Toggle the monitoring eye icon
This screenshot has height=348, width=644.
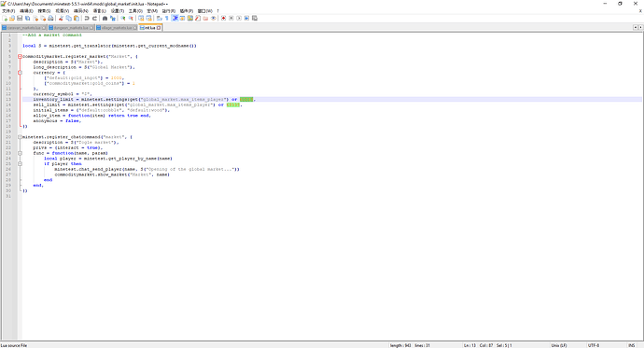(213, 18)
